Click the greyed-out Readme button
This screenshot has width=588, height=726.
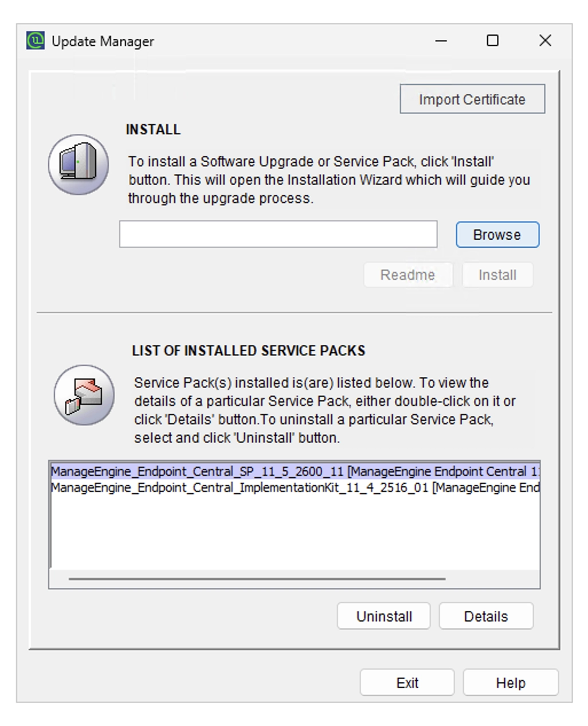point(408,275)
